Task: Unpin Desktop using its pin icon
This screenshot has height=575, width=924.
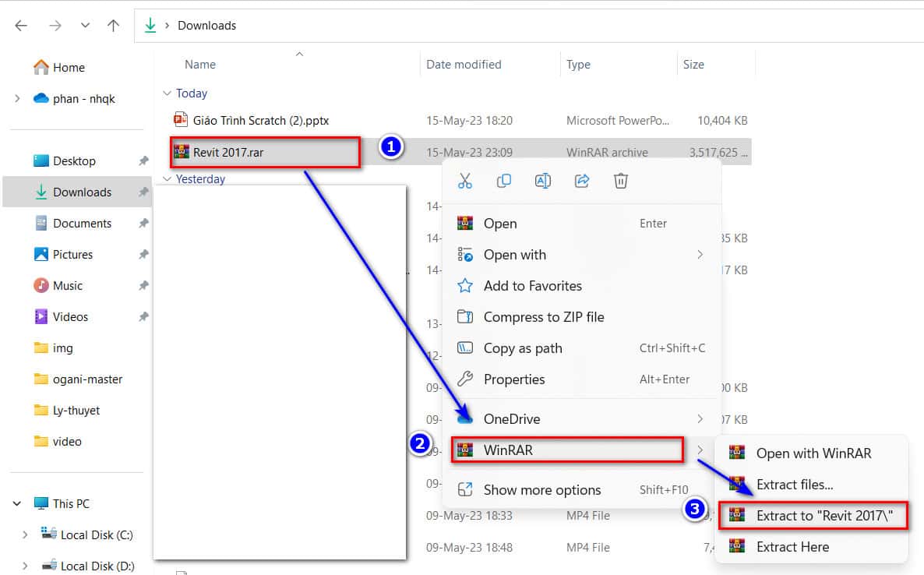Action: tap(143, 161)
